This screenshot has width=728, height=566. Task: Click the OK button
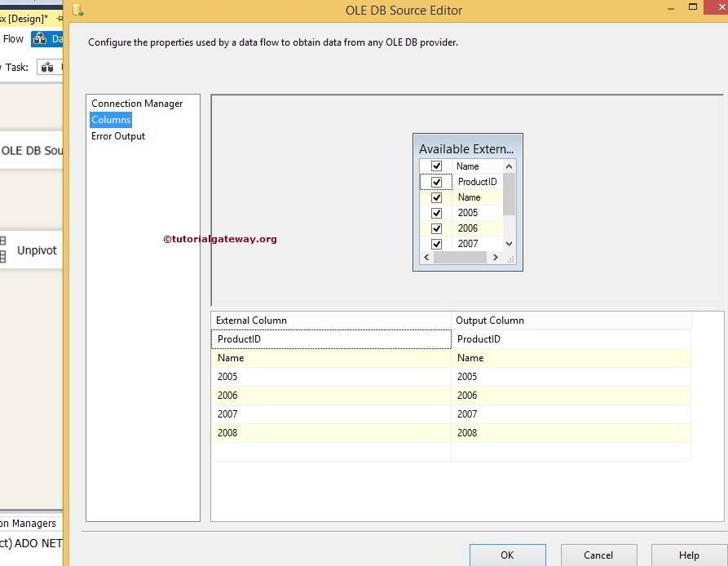(x=507, y=555)
